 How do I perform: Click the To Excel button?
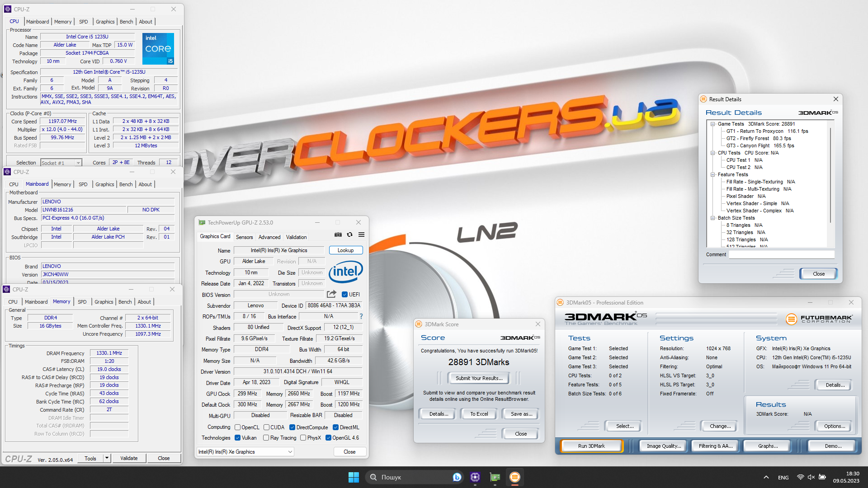tap(479, 414)
